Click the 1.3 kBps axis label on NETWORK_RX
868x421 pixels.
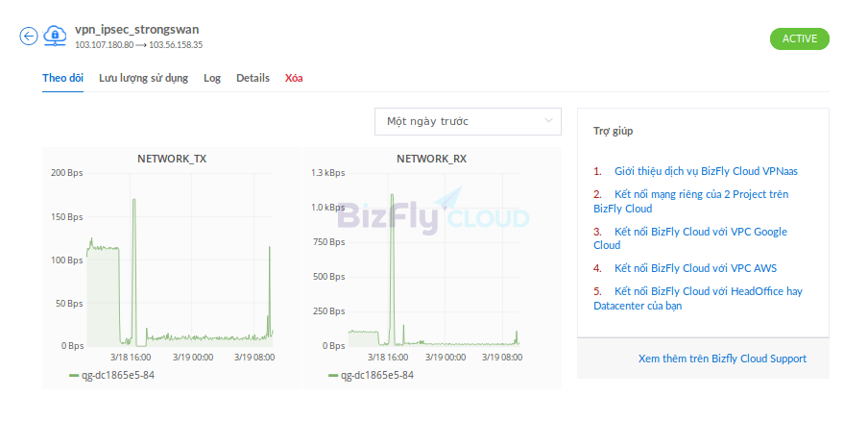pos(327,173)
